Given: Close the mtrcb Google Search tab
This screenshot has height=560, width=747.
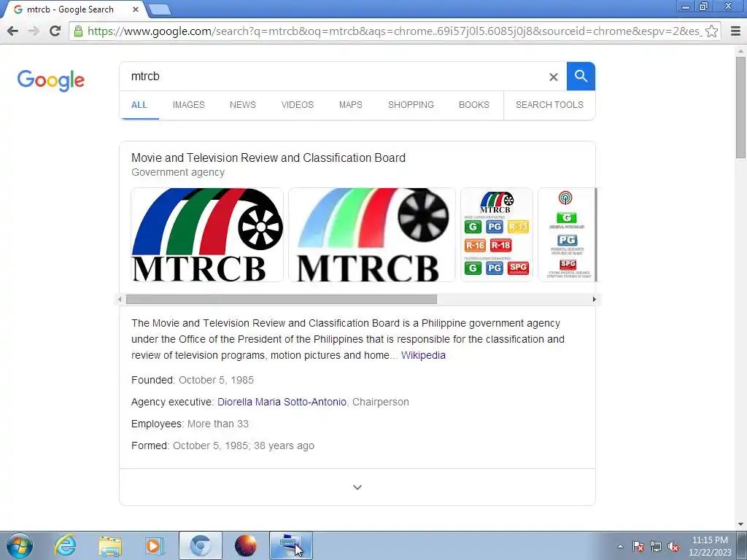Looking at the screenshot, I should [x=135, y=9].
